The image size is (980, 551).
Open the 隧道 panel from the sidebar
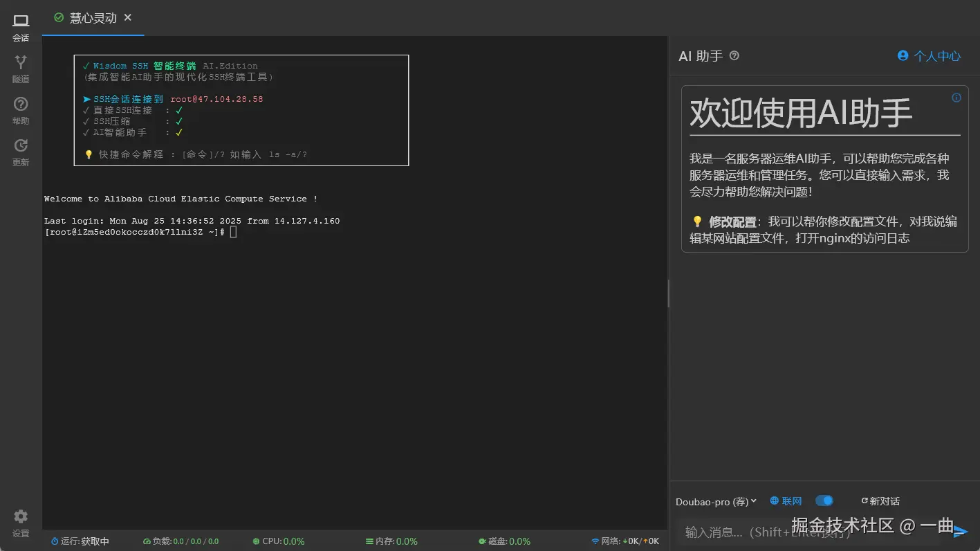pos(21,68)
